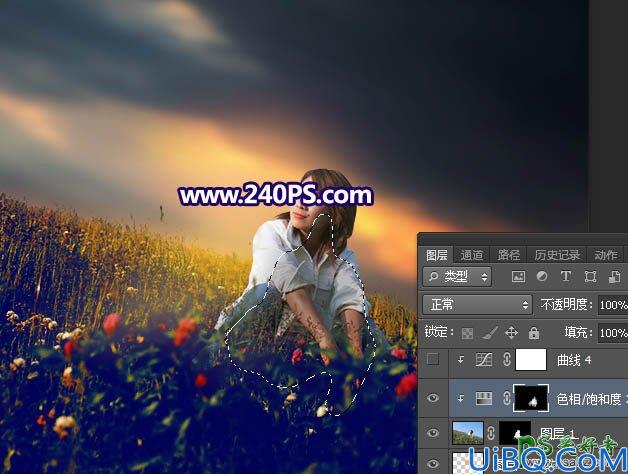628x474 pixels.
Task: Click the clipping arrow on 曲线 4 layer
Action: pyautogui.click(x=461, y=359)
